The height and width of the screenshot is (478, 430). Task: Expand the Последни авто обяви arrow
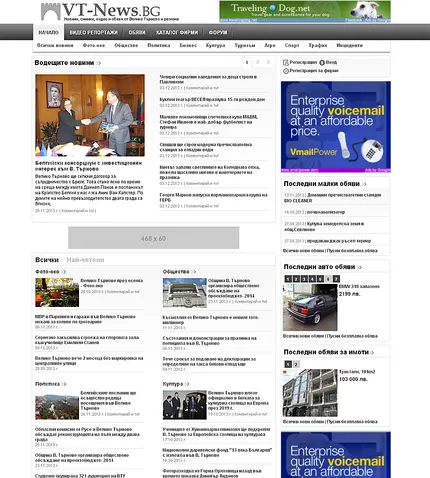point(359,267)
